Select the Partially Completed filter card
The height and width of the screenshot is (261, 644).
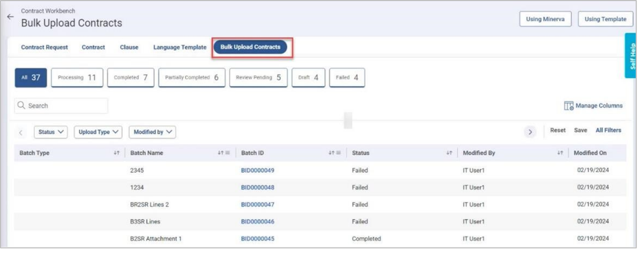[192, 78]
